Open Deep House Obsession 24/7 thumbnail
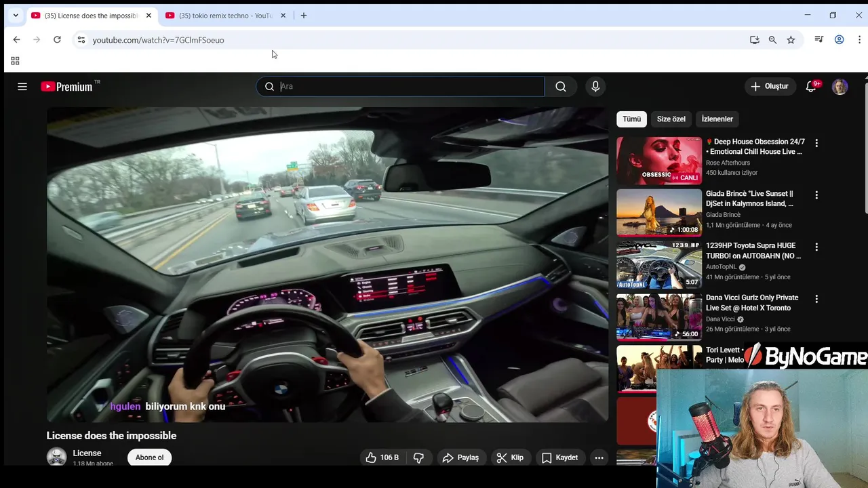868x488 pixels. coord(659,161)
